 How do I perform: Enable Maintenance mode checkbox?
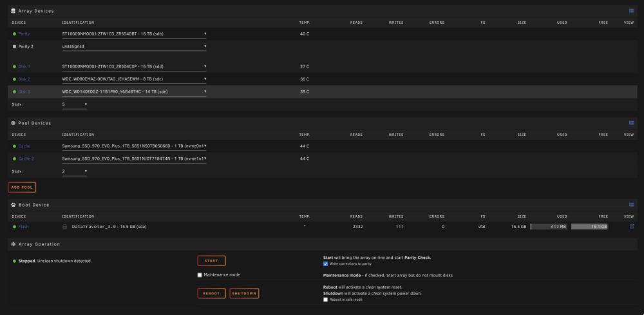click(200, 275)
